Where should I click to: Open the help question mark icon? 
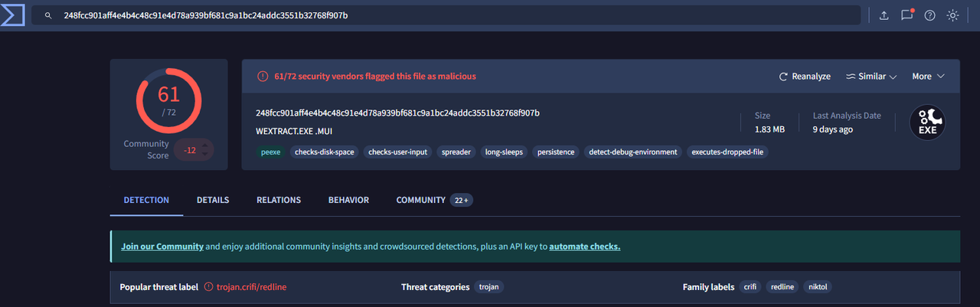click(x=929, y=15)
